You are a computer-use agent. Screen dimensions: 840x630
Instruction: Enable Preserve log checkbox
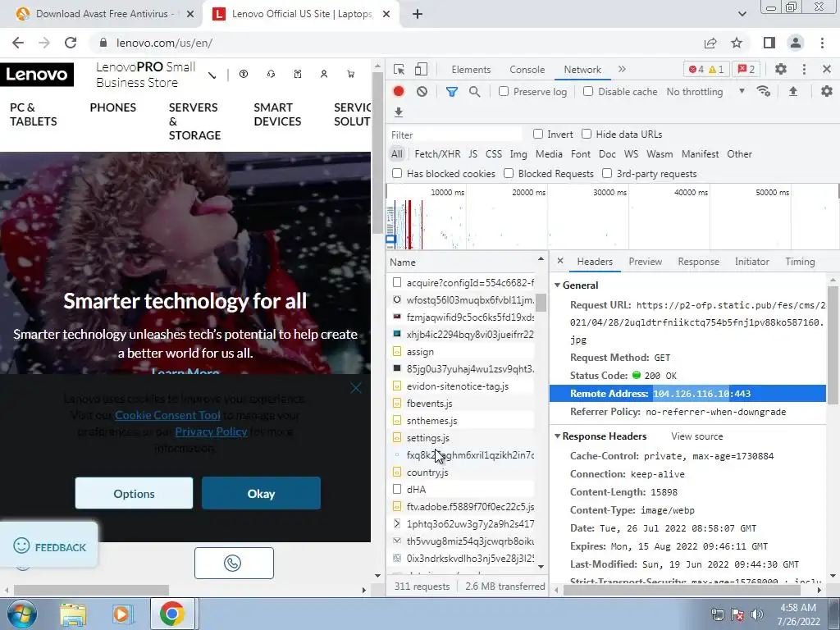(x=504, y=92)
